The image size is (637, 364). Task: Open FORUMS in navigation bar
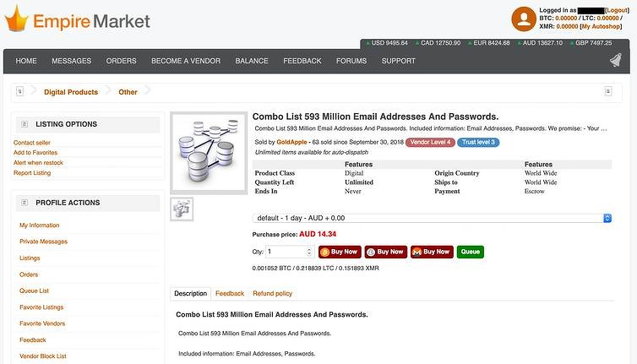[351, 61]
